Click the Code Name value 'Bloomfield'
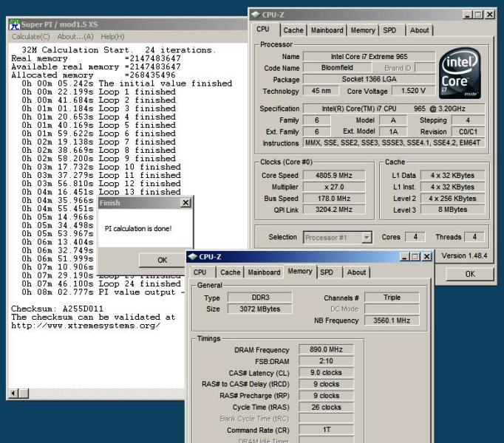Image resolution: width=504 pixels, height=443 pixels. click(x=337, y=68)
